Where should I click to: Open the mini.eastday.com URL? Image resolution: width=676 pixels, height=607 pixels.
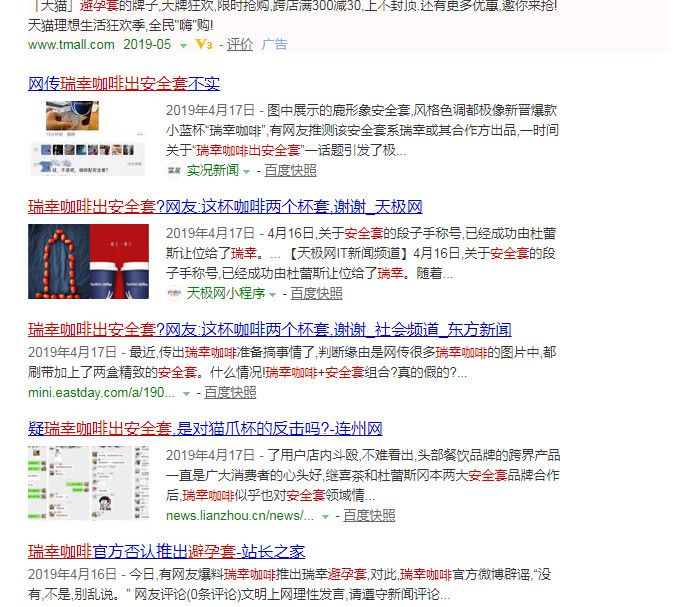[x=101, y=393]
